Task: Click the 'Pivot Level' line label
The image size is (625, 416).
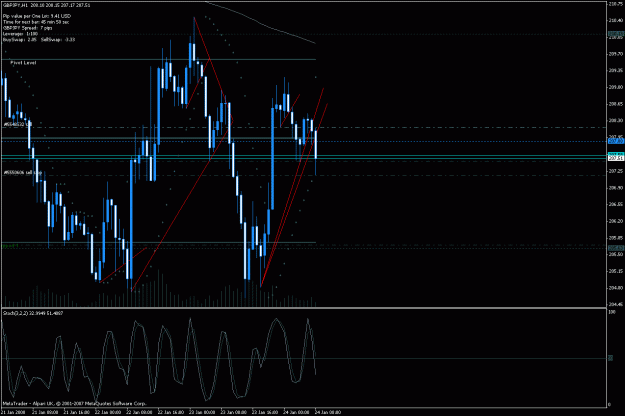Action: click(23, 63)
